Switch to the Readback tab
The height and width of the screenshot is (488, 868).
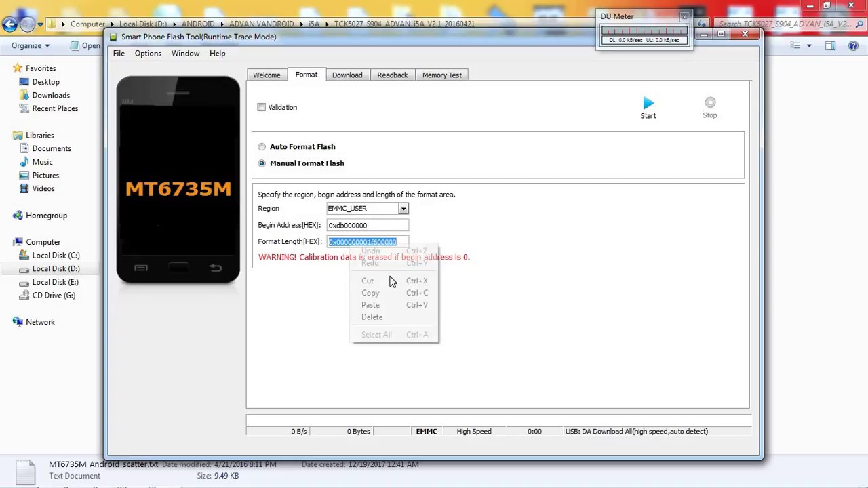[393, 75]
